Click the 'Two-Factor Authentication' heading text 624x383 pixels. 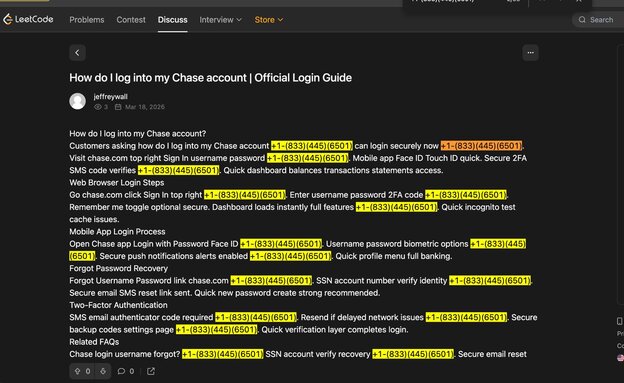point(118,305)
